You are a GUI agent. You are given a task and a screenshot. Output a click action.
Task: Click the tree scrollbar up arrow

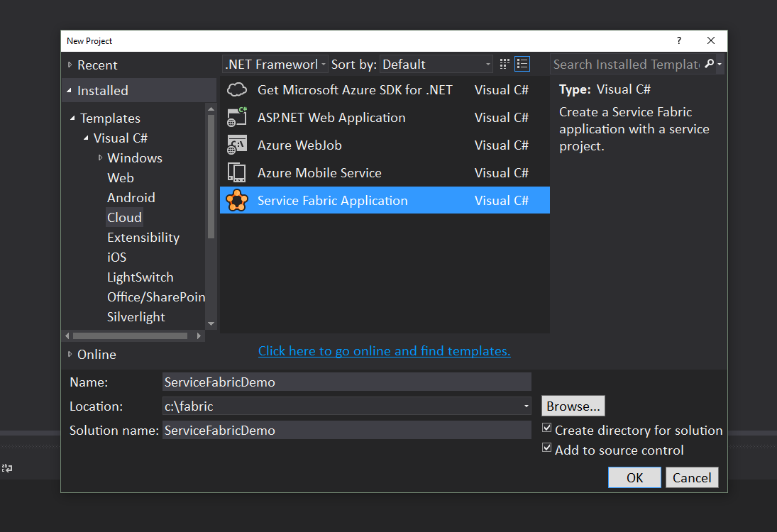(211, 109)
